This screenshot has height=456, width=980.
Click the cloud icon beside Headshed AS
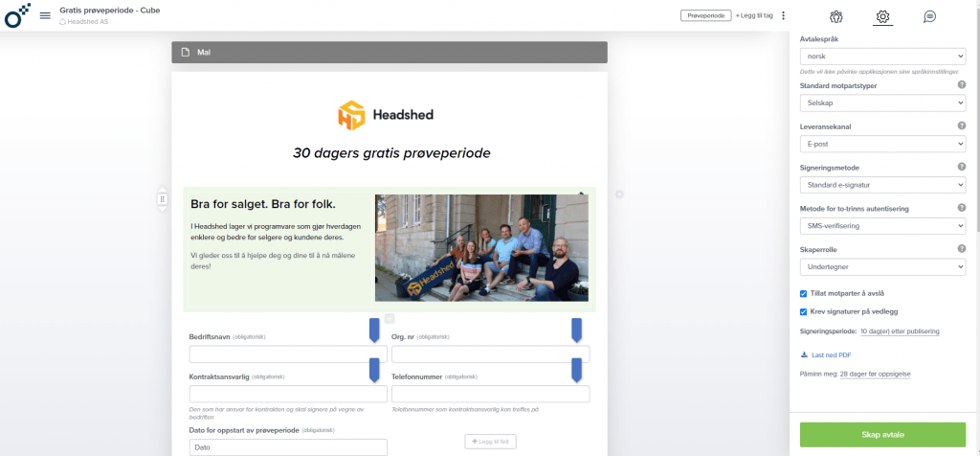point(62,21)
